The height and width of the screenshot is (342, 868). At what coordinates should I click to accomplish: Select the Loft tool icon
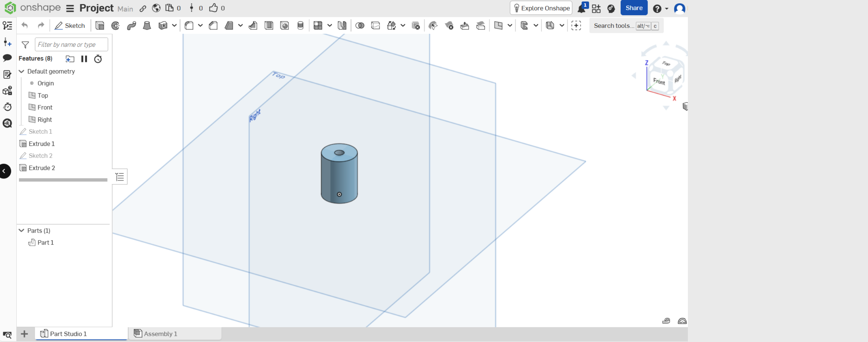(147, 26)
